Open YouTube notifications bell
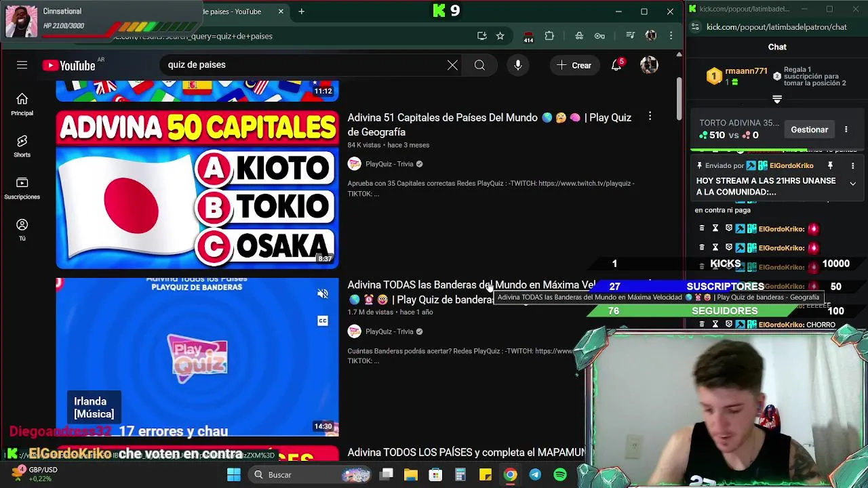The image size is (868, 488). 616,65
